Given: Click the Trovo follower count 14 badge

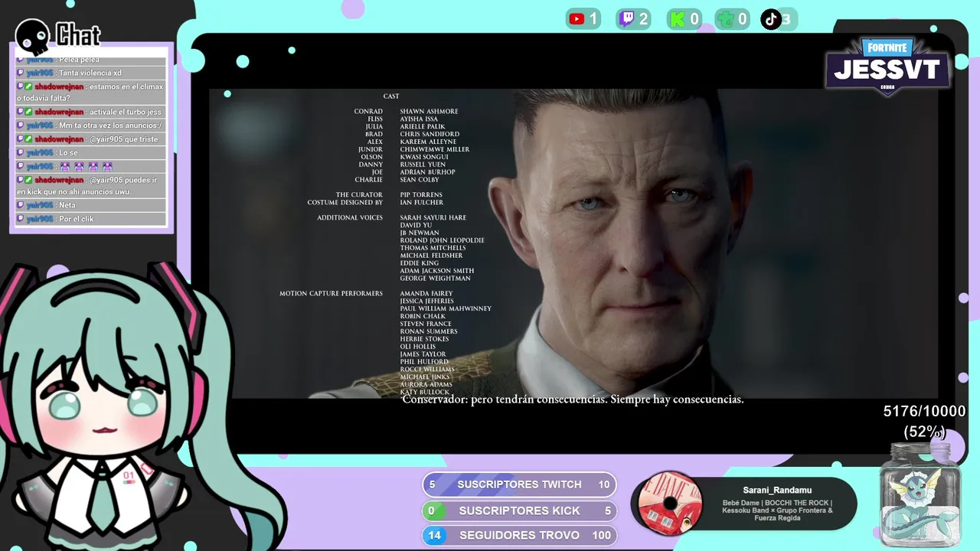Looking at the screenshot, I should (x=434, y=535).
